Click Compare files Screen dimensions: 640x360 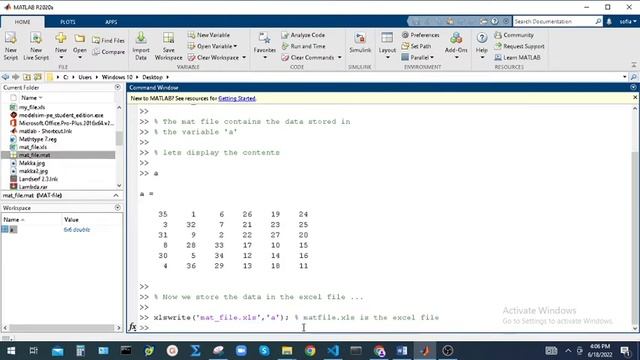coord(108,52)
